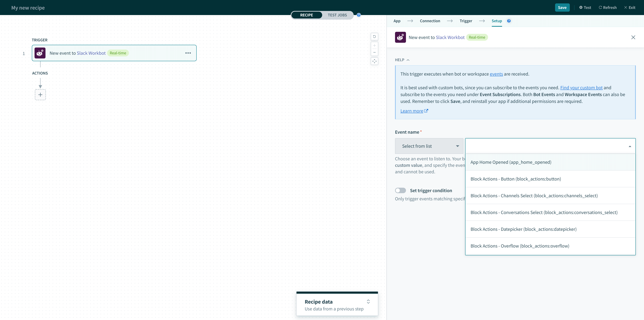Viewport: 644px width, 320px height.
Task: Open the three-dot menu on trigger step
Action: (188, 53)
